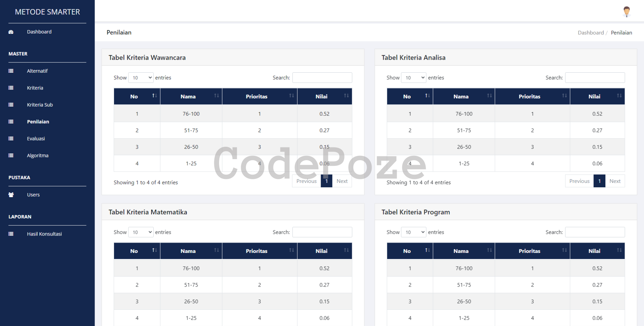Select Penilaian in the sidebar menu

click(38, 122)
